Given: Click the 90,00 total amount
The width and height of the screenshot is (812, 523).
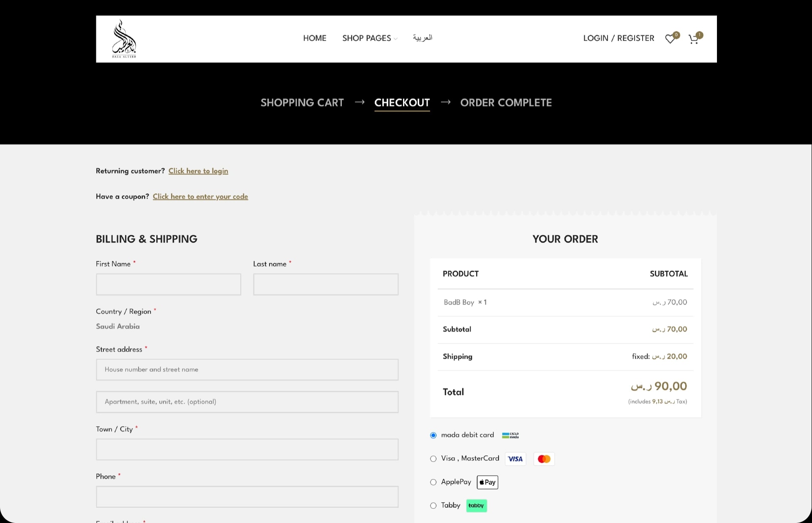Looking at the screenshot, I should pyautogui.click(x=659, y=386).
